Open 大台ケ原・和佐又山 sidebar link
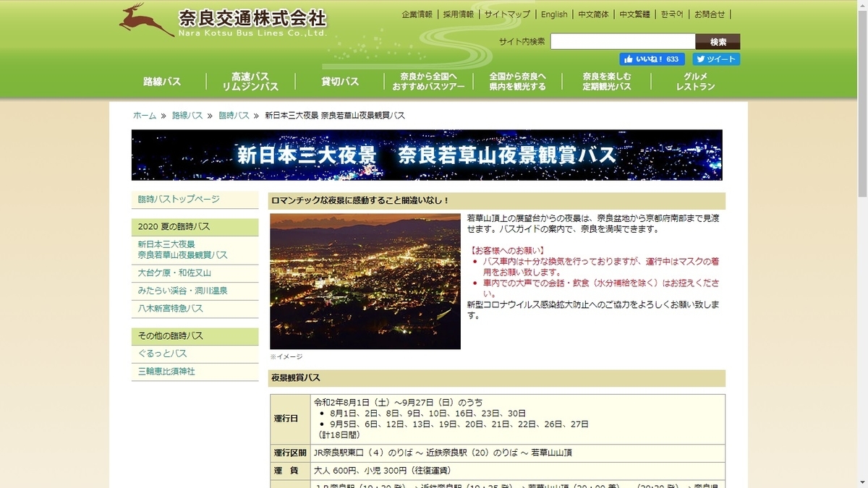The image size is (868, 488). coord(174,273)
